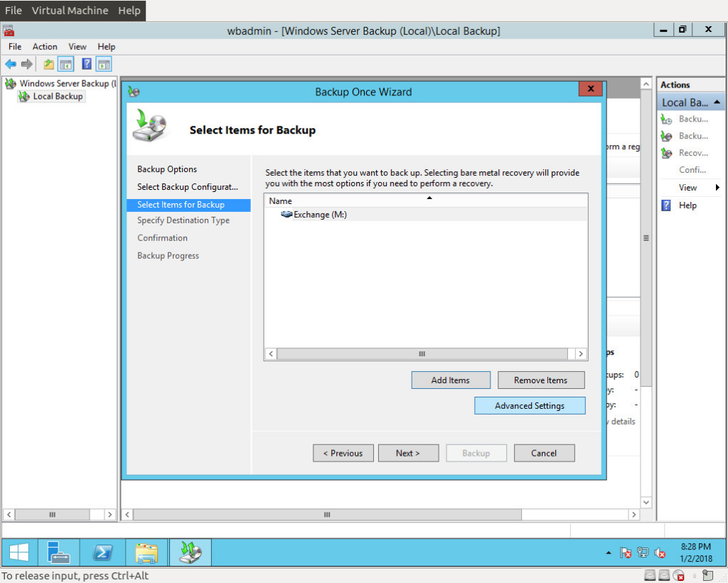
Task: Open the Virtual Machine menu
Action: click(x=70, y=10)
